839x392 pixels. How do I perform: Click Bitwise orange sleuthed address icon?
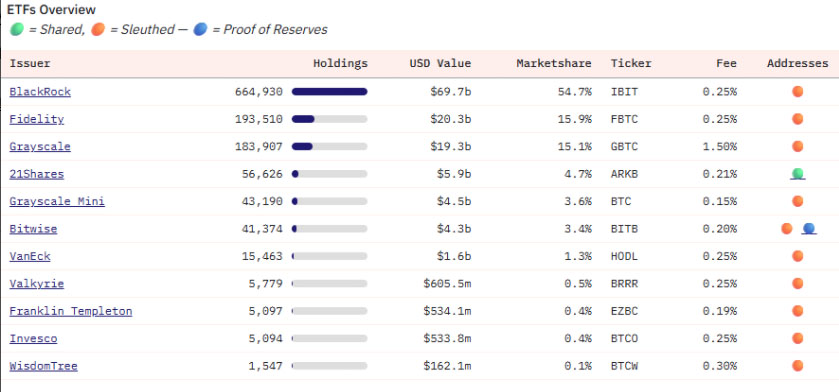[787, 228]
